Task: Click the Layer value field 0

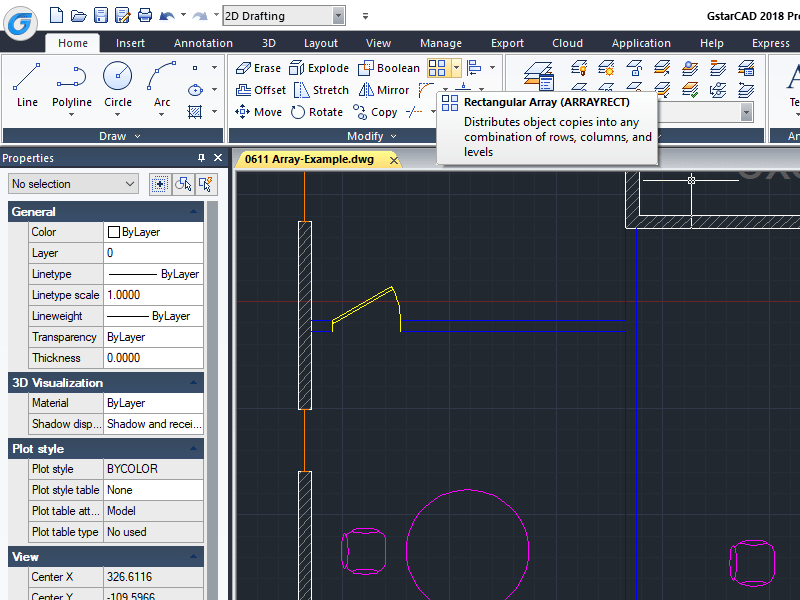Action: (x=154, y=253)
